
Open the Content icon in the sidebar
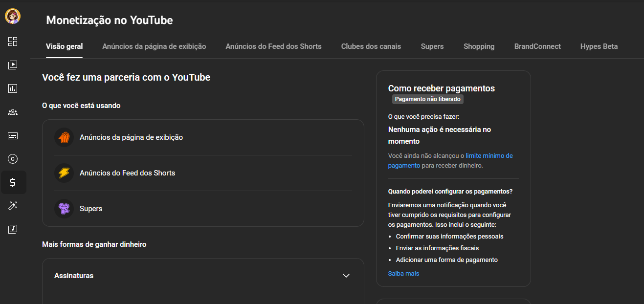coord(13,65)
